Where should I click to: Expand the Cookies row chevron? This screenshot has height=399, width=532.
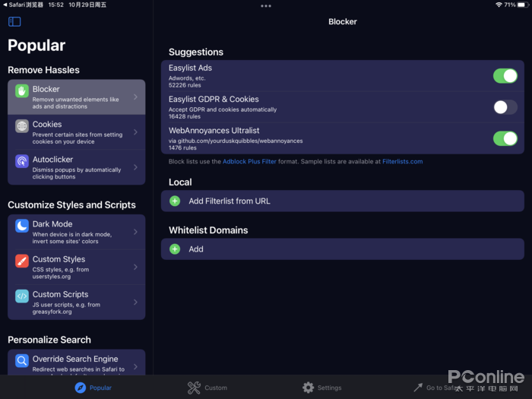pos(136,132)
